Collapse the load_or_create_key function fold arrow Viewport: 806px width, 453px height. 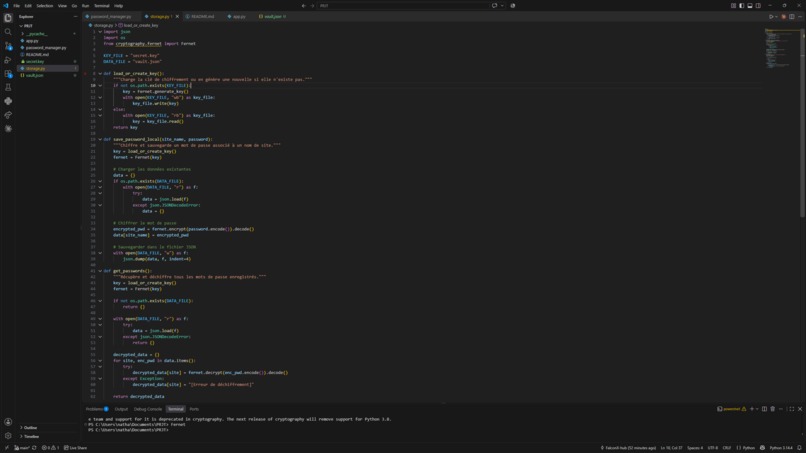click(x=100, y=74)
